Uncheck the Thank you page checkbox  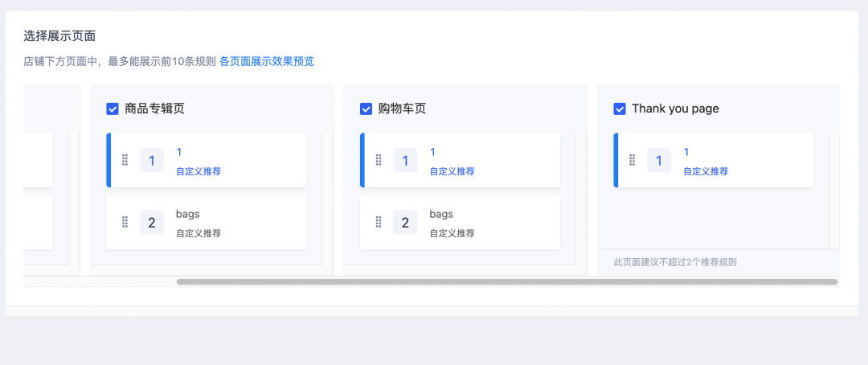click(x=620, y=109)
